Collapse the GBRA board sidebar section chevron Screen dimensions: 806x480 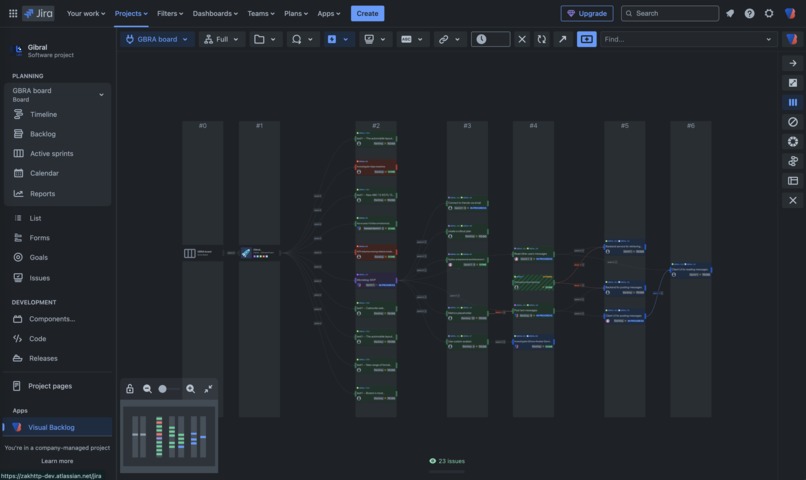click(101, 95)
